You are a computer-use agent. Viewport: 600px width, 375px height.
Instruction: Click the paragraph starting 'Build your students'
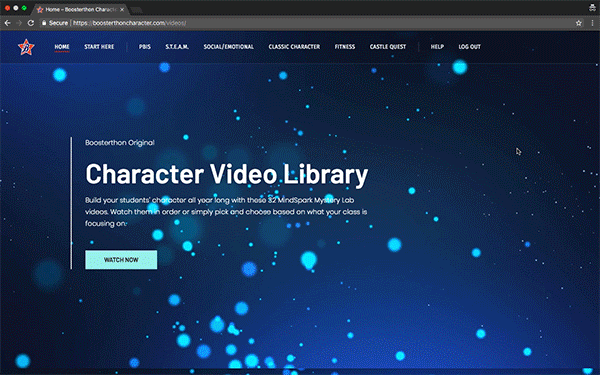pos(226,212)
